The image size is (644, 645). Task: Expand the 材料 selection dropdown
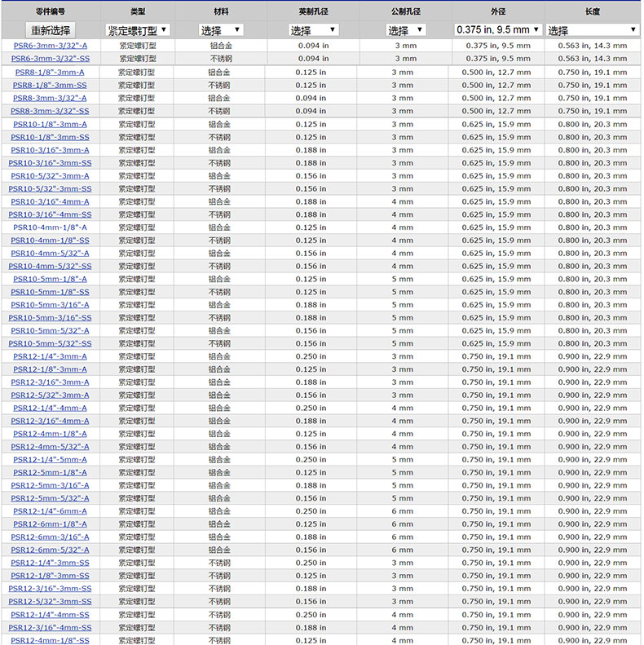click(x=221, y=30)
